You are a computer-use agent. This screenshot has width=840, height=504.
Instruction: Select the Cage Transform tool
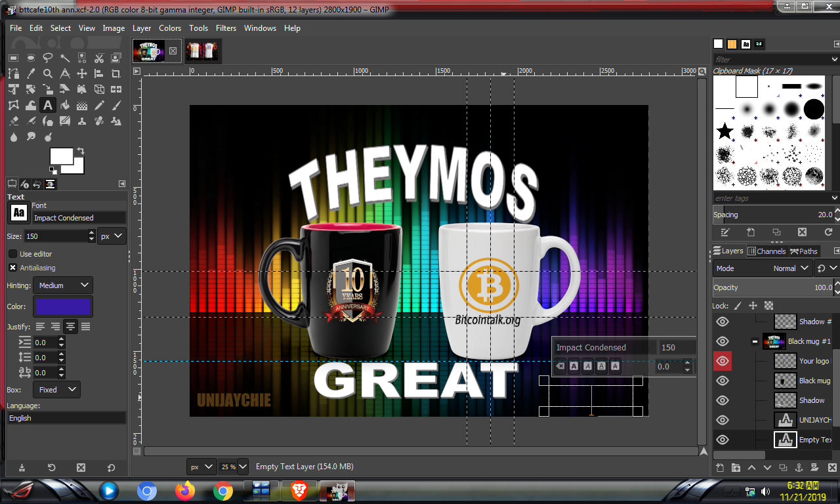(13, 105)
